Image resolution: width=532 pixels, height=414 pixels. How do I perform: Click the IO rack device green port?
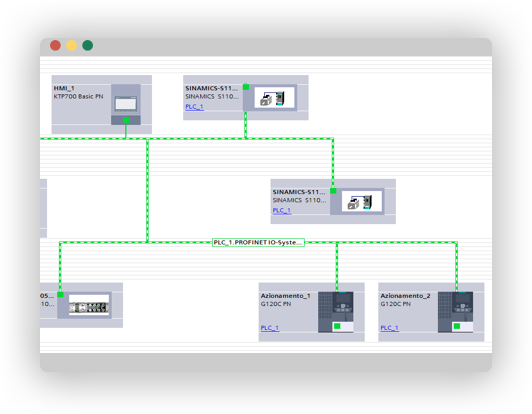point(60,295)
